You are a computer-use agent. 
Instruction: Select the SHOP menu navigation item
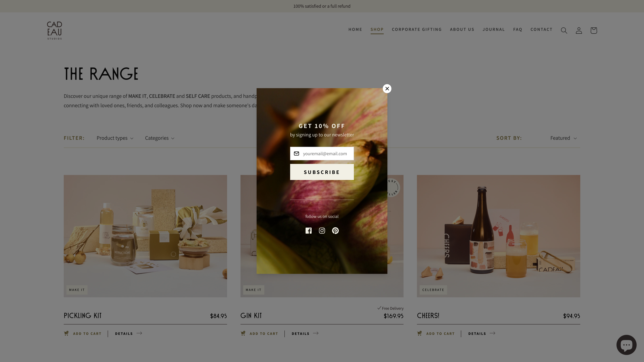coord(377,29)
